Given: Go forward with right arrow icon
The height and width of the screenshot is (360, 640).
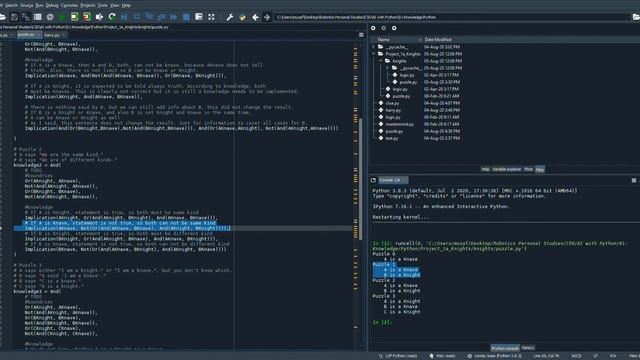Looking at the screenshot, I should [x=267, y=17].
